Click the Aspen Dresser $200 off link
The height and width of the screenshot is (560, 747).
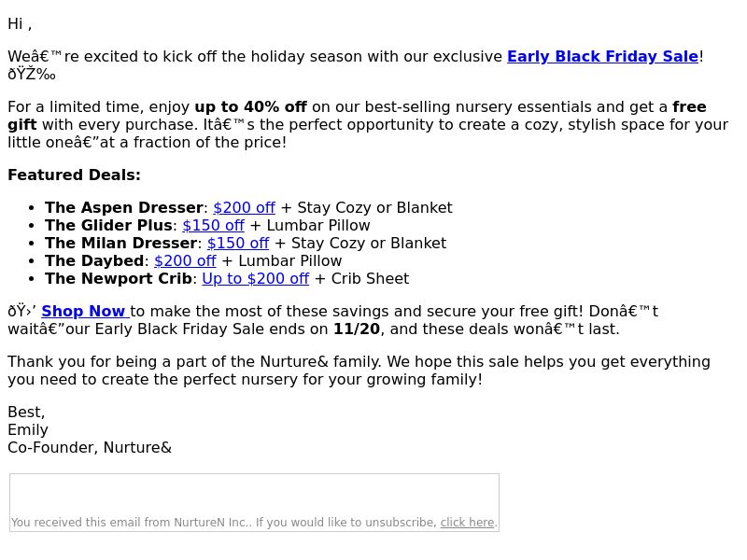point(244,208)
